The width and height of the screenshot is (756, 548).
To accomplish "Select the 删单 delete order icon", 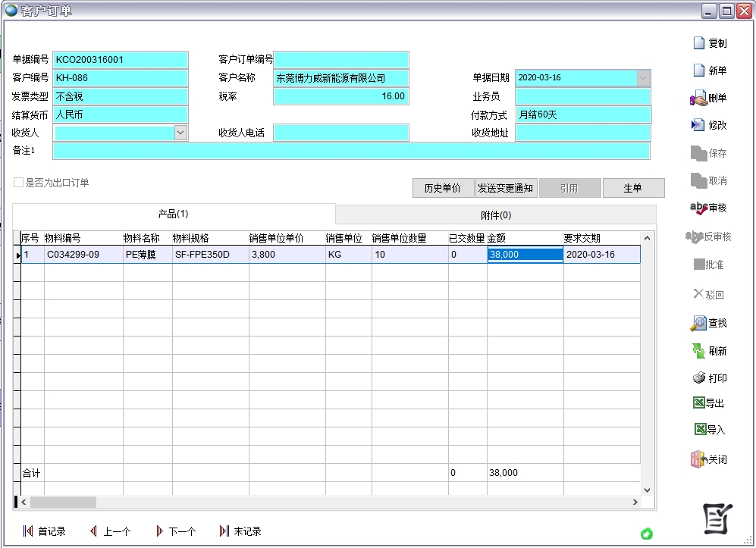I will (x=708, y=98).
